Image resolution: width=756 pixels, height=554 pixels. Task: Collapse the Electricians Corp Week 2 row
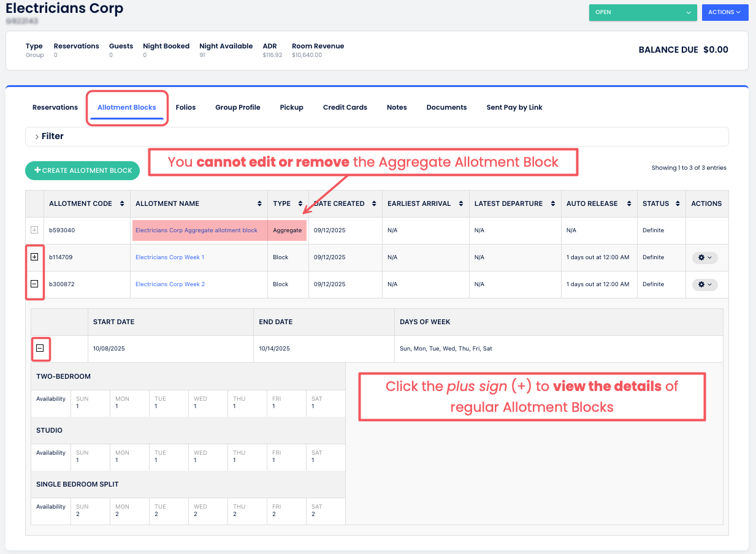coord(34,284)
